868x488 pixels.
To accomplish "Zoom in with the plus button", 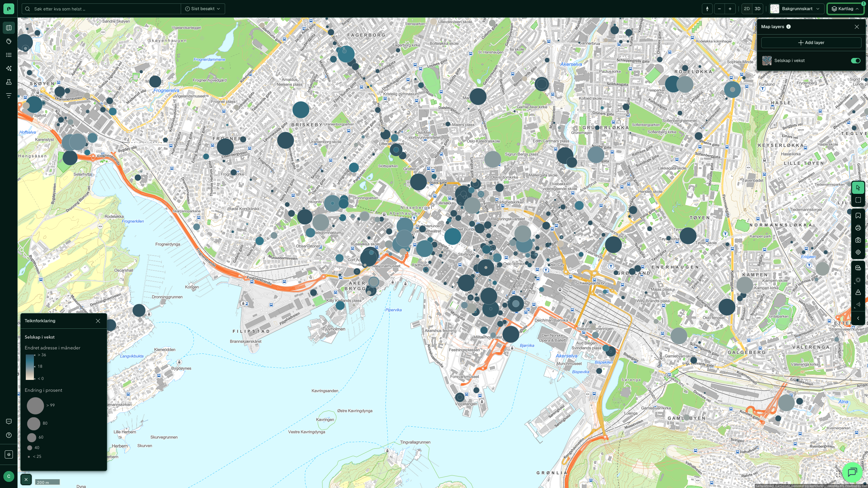I will click(730, 9).
